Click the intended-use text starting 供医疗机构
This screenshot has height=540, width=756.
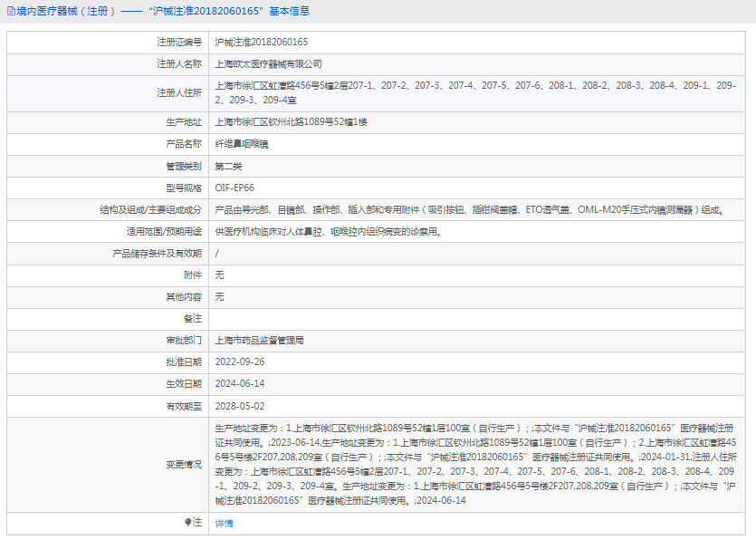[329, 232]
